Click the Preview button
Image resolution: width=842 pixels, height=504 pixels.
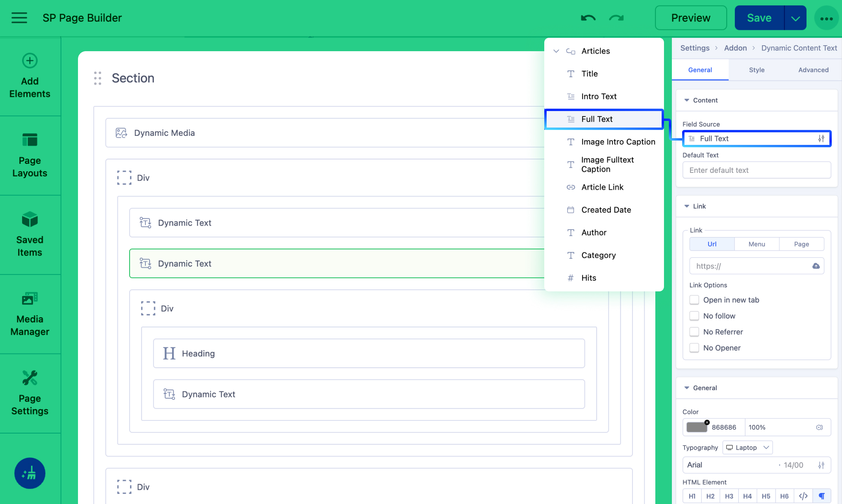[691, 18]
